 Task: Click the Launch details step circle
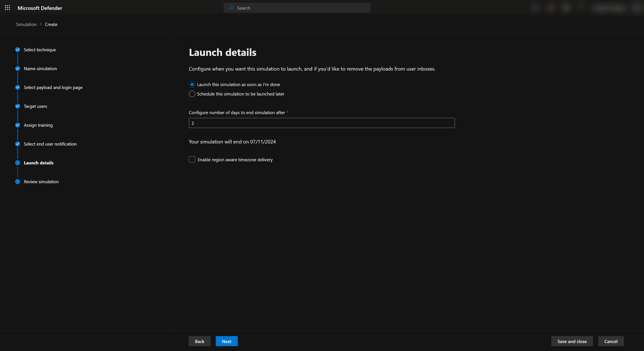tap(17, 163)
